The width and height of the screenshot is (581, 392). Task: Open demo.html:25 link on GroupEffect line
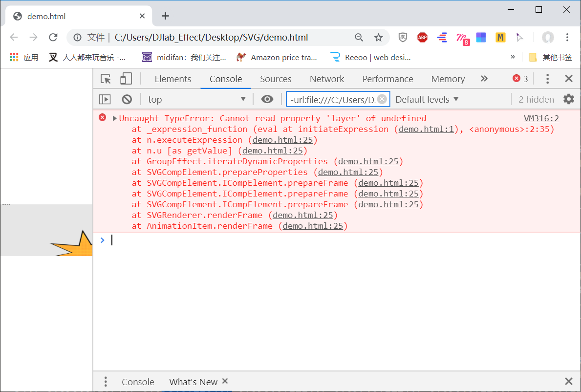(368, 161)
